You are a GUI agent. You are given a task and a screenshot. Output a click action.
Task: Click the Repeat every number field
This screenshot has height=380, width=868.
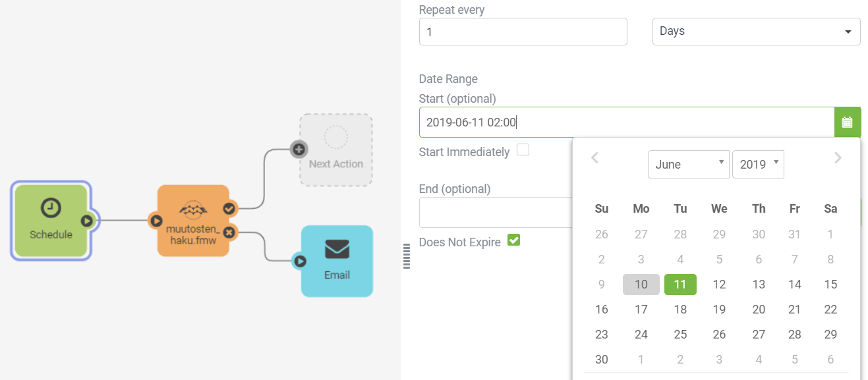[x=523, y=32]
